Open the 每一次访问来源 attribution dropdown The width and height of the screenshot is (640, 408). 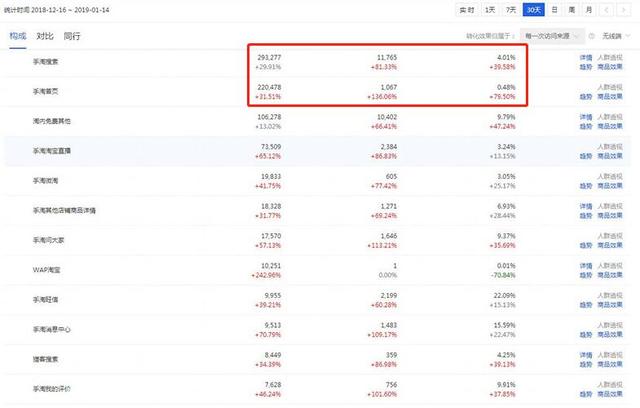(x=552, y=36)
